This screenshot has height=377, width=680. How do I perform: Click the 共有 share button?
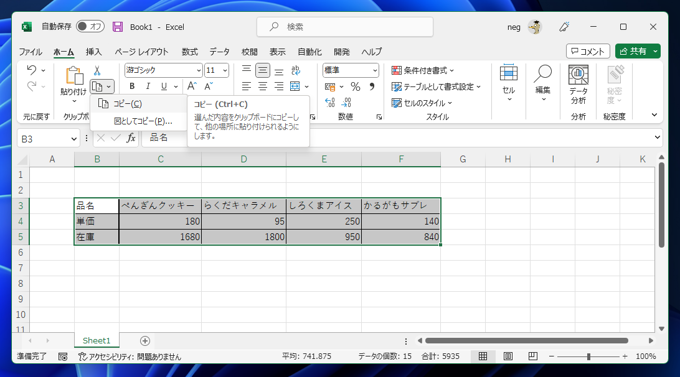(633, 51)
